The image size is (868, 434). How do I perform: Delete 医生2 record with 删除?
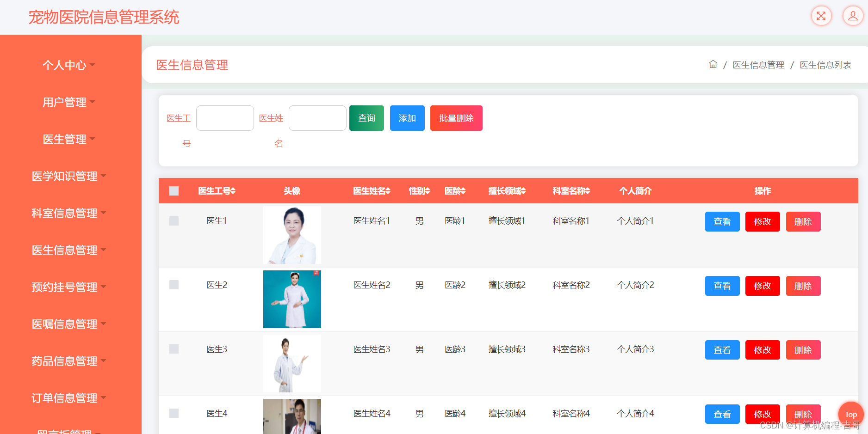coord(803,286)
